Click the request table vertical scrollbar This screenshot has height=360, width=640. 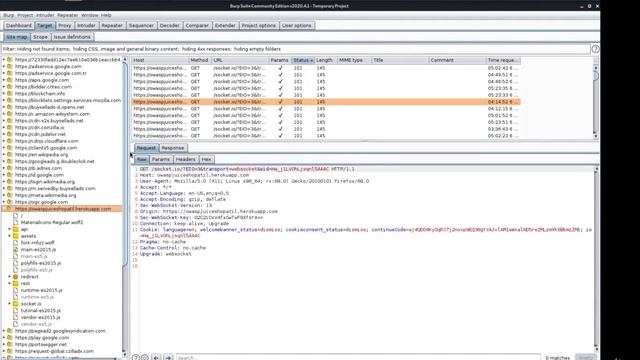point(596,102)
